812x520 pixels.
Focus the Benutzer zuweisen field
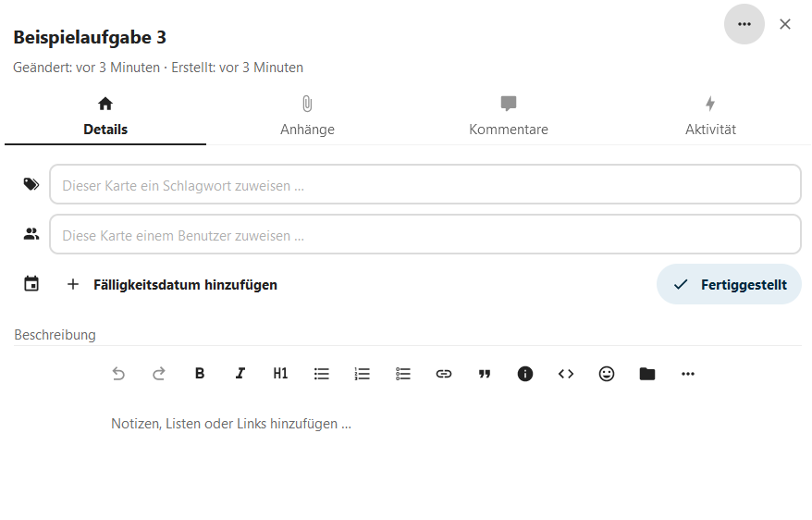coord(424,235)
